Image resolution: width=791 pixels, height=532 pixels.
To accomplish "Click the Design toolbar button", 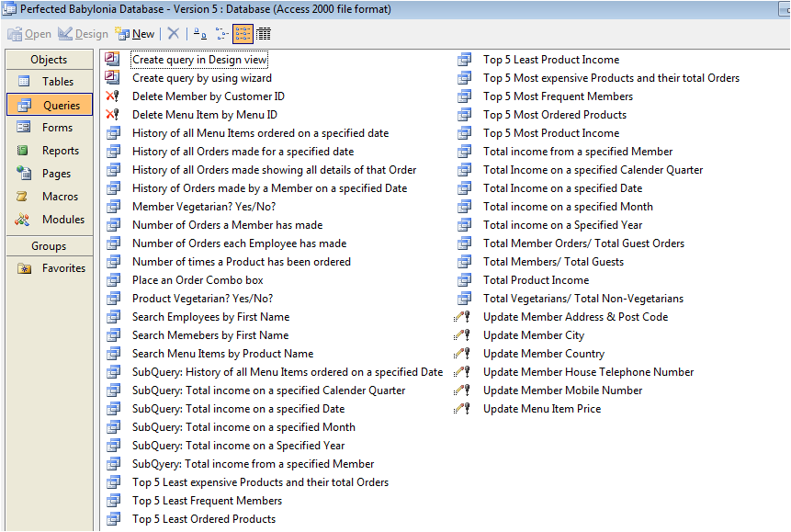I will pyautogui.click(x=83, y=34).
